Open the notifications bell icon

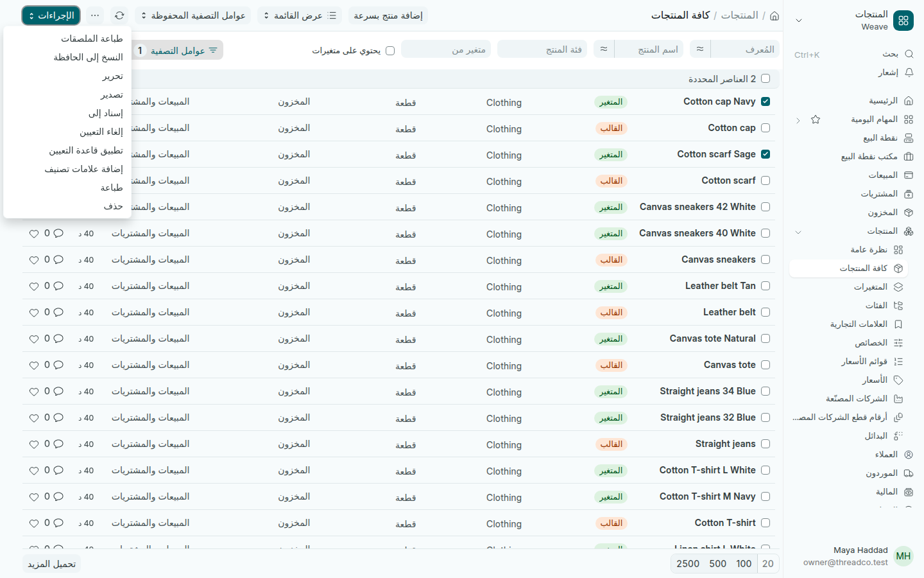click(909, 73)
